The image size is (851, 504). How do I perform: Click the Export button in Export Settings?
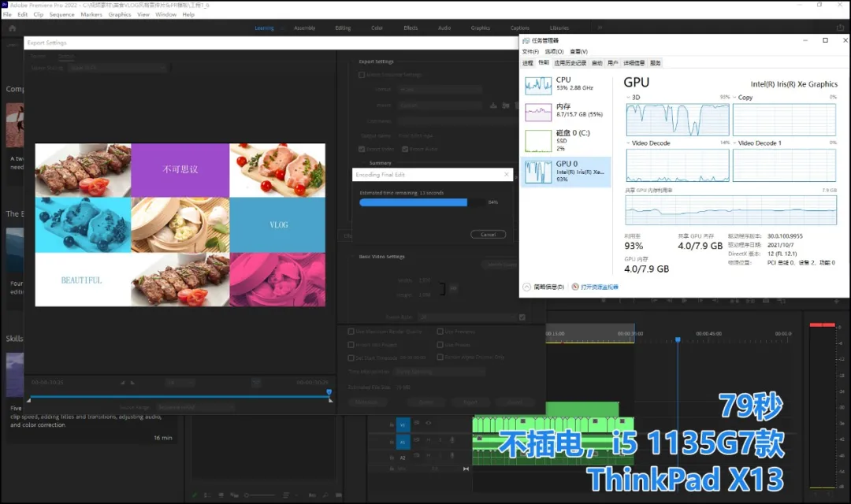point(470,402)
